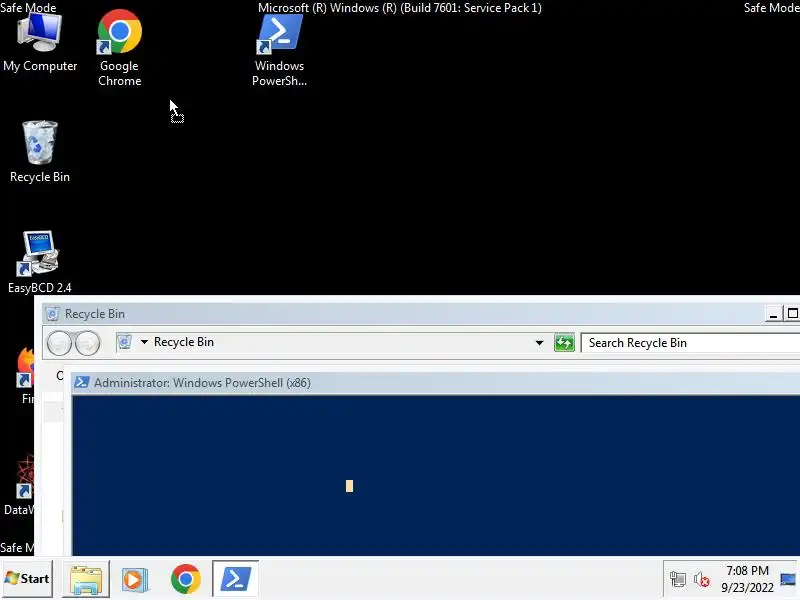The image size is (800, 600).
Task: Open Windows Explorer from the taskbar
Action: [x=86, y=579]
